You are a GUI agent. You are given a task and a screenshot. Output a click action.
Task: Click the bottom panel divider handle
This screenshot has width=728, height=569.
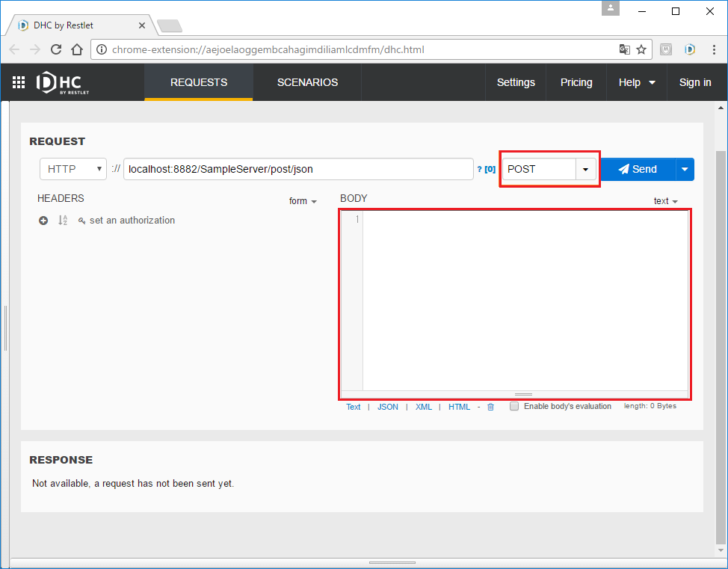(x=392, y=562)
